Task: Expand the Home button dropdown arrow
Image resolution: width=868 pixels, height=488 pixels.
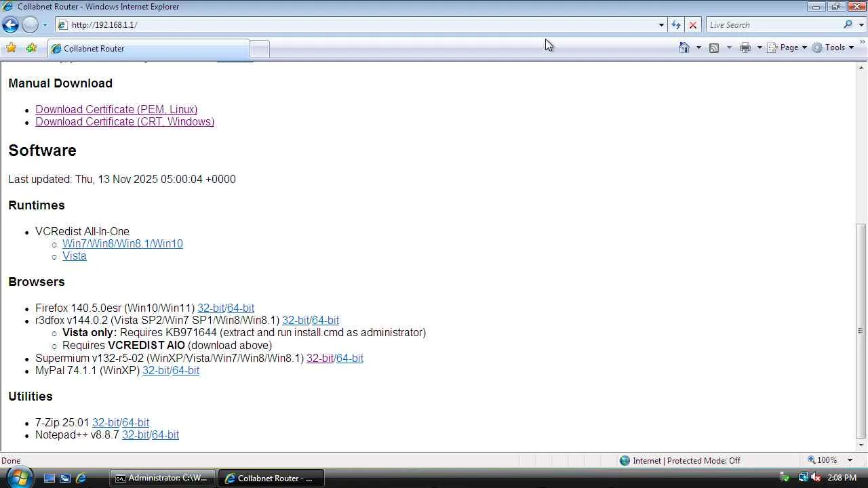Action: coord(698,47)
